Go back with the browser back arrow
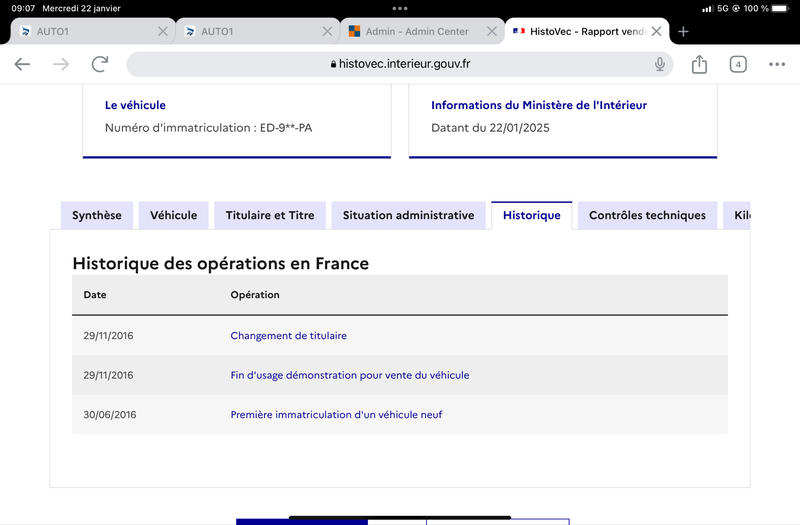The image size is (800, 525). tap(22, 64)
